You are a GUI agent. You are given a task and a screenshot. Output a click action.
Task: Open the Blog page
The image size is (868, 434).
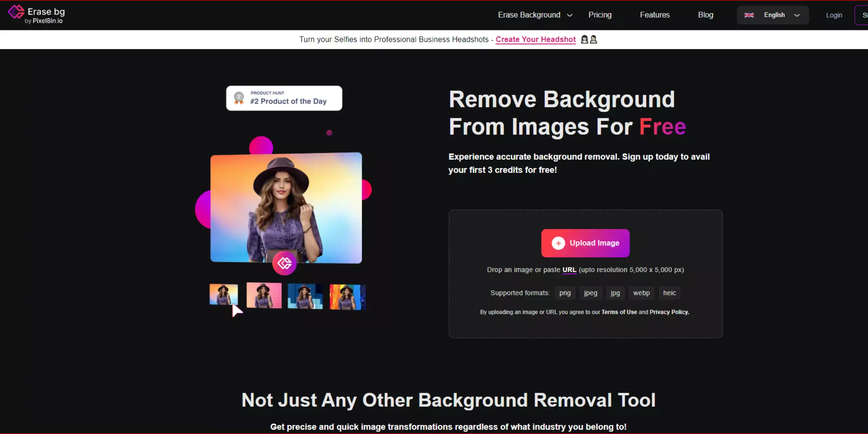705,15
